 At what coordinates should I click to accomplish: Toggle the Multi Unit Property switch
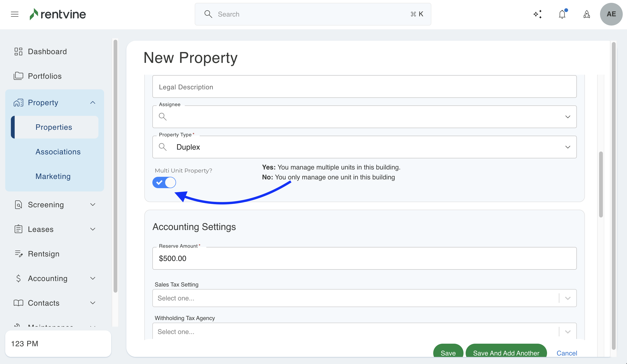pos(164,182)
